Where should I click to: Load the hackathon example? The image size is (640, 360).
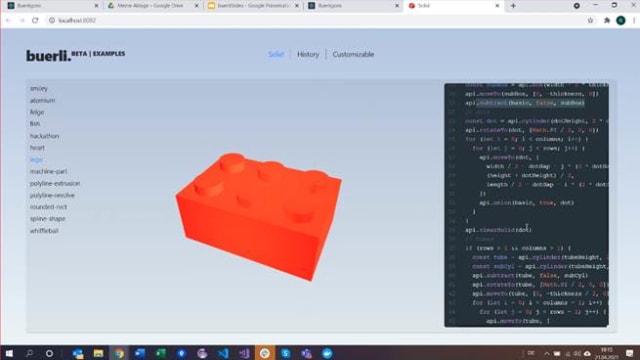tap(44, 136)
